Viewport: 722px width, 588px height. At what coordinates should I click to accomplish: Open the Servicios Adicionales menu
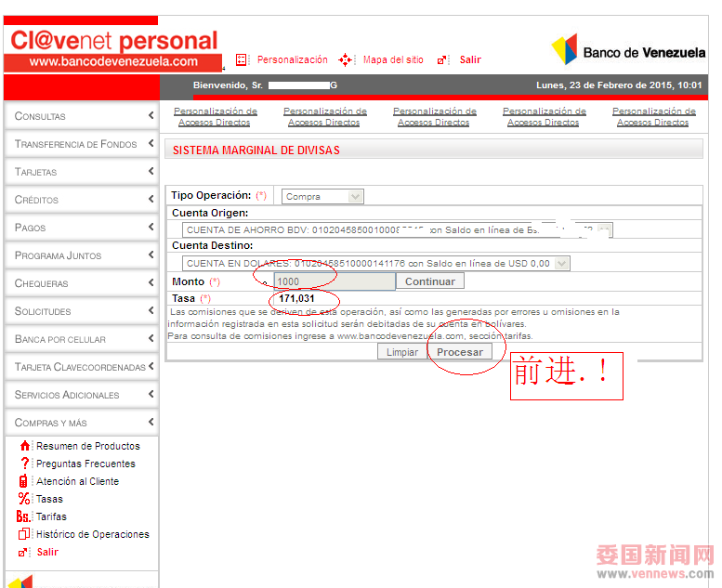[x=82, y=395]
